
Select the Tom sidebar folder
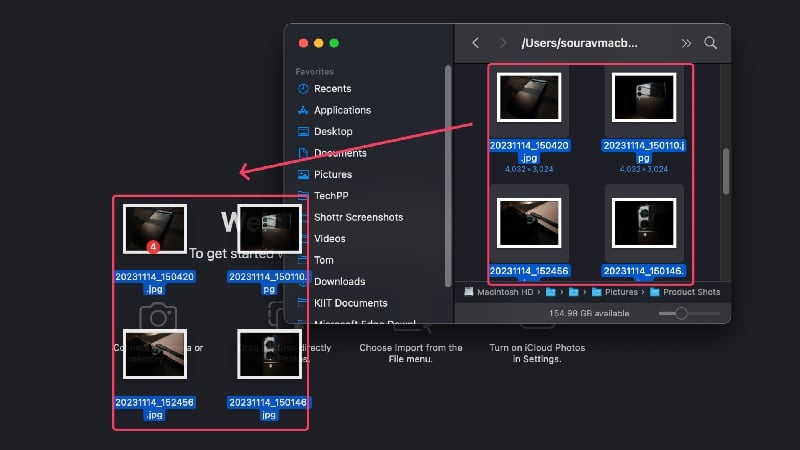[x=323, y=260]
